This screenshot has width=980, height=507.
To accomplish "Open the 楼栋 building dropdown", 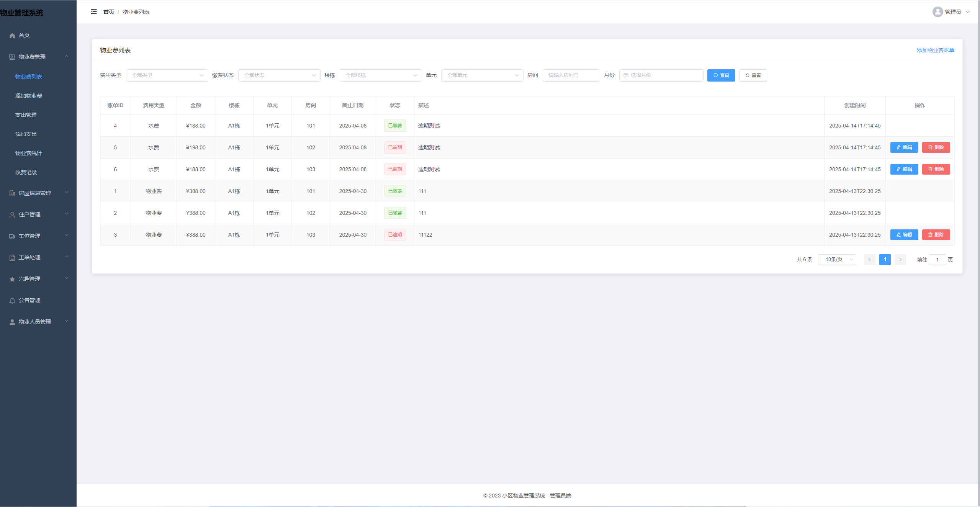I will (x=380, y=75).
